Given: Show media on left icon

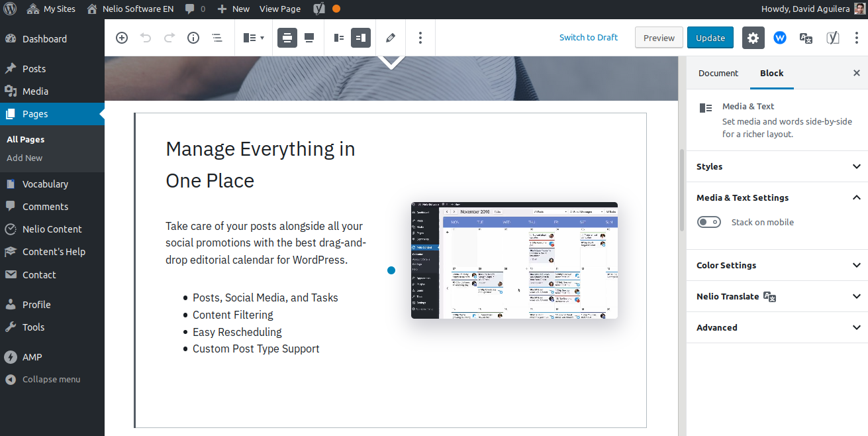Looking at the screenshot, I should [x=339, y=38].
